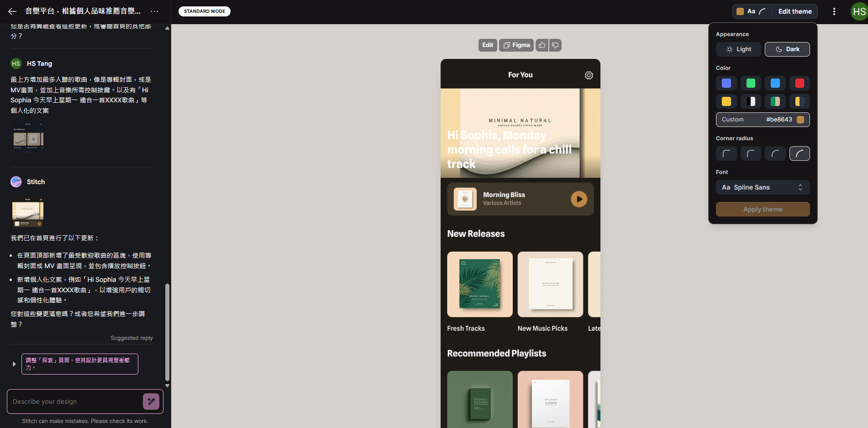Open the project title ellipsis menu

click(x=154, y=11)
